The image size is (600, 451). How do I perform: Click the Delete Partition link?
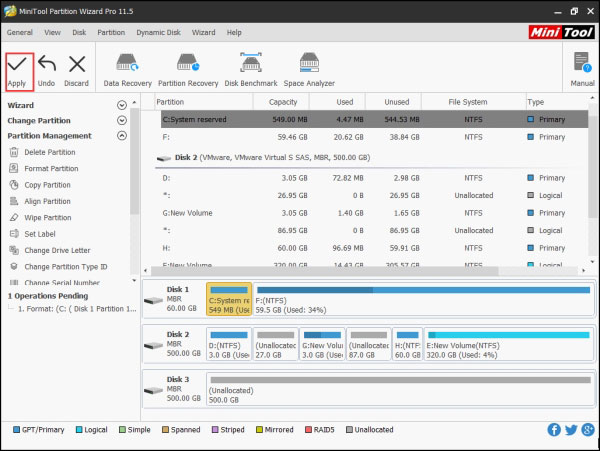coord(50,152)
